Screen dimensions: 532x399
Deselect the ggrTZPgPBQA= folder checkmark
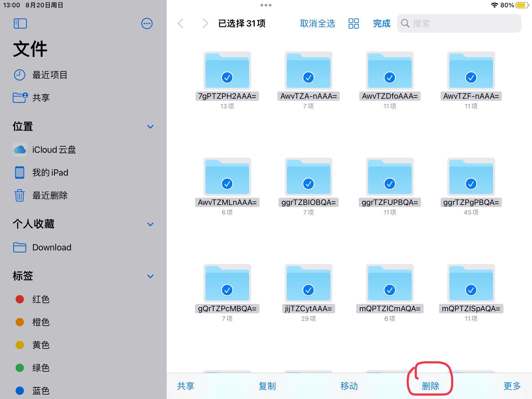point(471,184)
